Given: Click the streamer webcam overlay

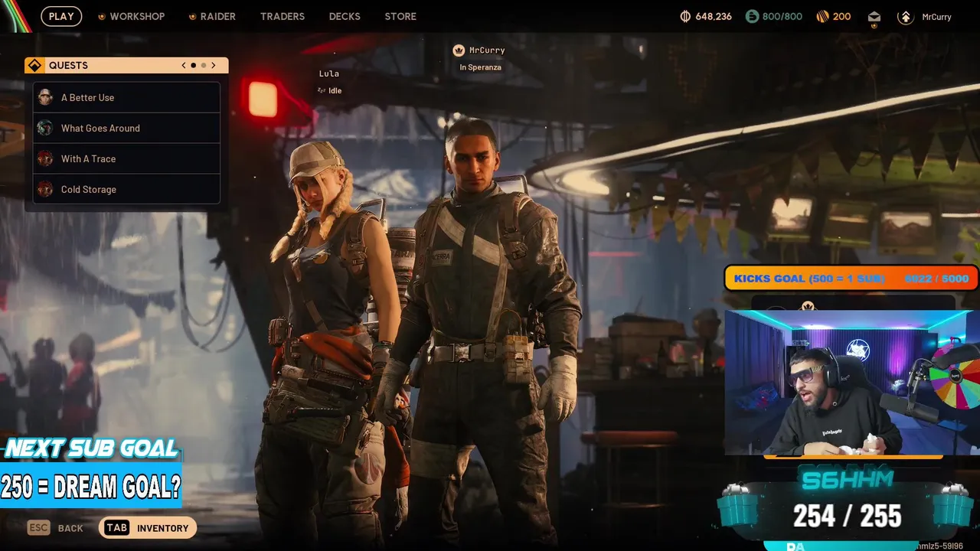Looking at the screenshot, I should pos(851,383).
